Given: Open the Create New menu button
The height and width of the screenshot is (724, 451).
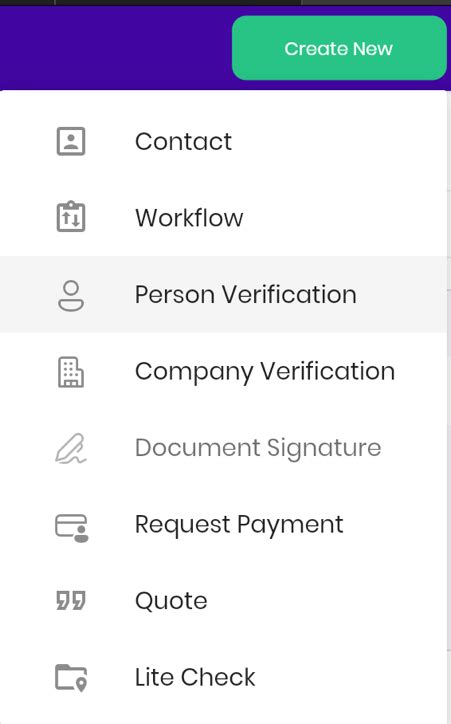Looking at the screenshot, I should point(339,48).
